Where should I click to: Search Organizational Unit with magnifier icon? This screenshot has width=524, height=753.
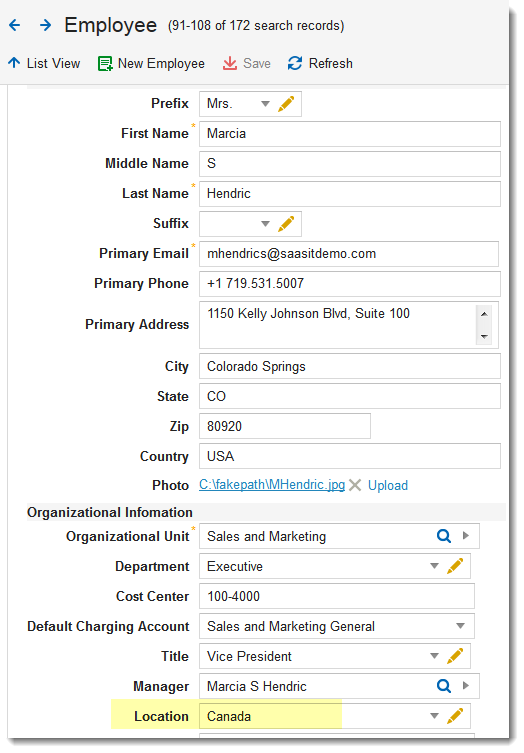[444, 536]
